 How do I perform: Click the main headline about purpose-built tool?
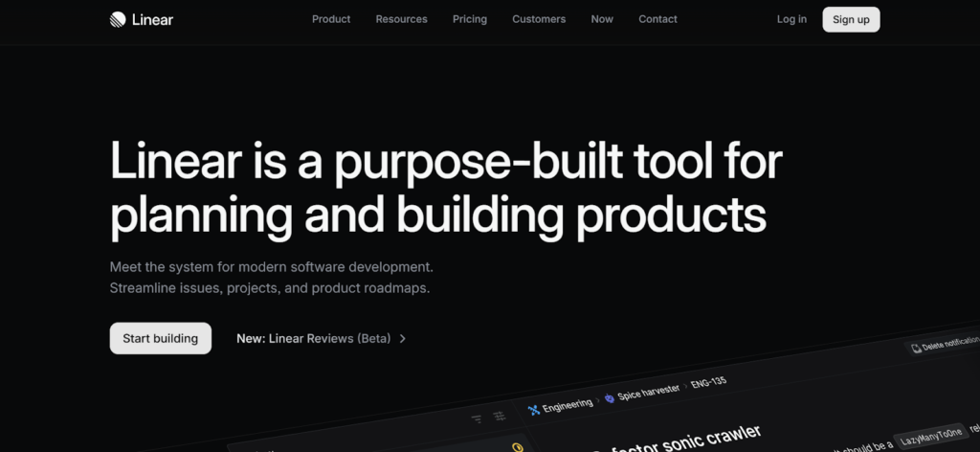point(446,189)
